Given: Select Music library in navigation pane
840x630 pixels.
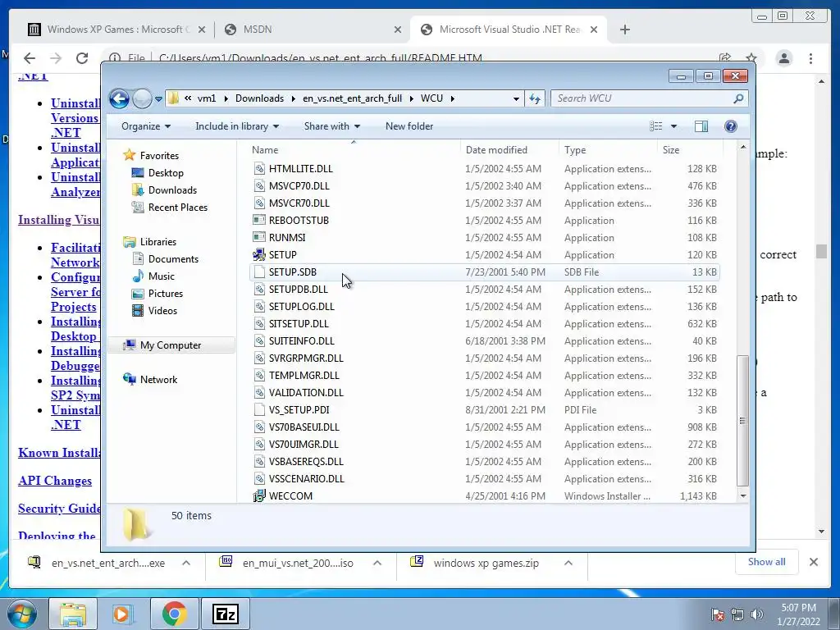Looking at the screenshot, I should click(x=161, y=276).
